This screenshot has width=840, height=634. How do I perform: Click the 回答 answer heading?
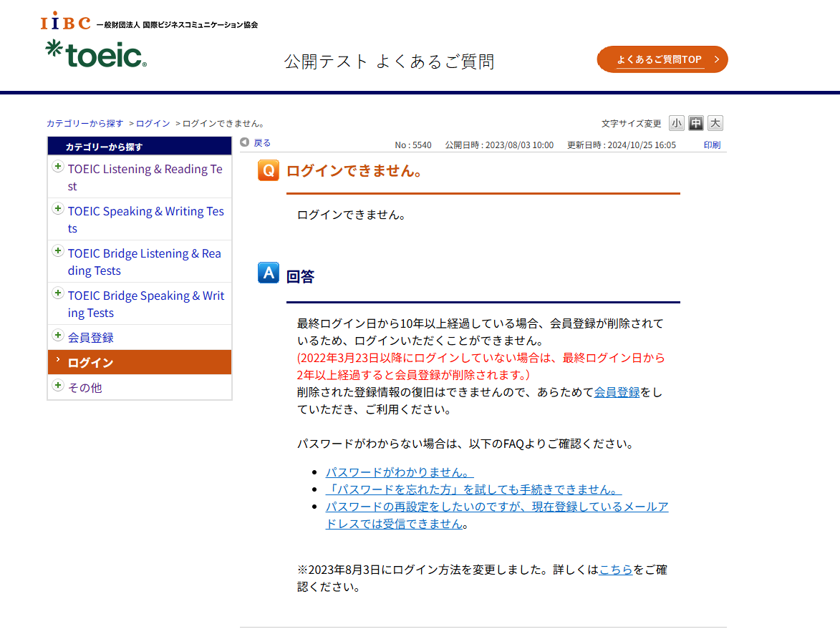[301, 276]
